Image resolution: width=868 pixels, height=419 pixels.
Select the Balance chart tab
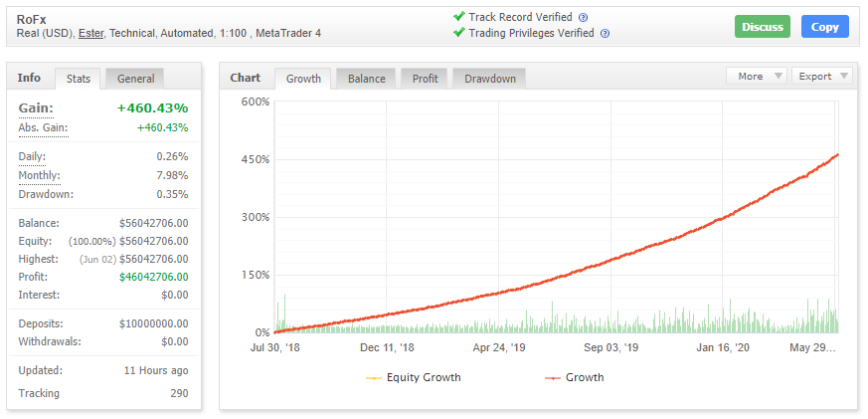367,79
